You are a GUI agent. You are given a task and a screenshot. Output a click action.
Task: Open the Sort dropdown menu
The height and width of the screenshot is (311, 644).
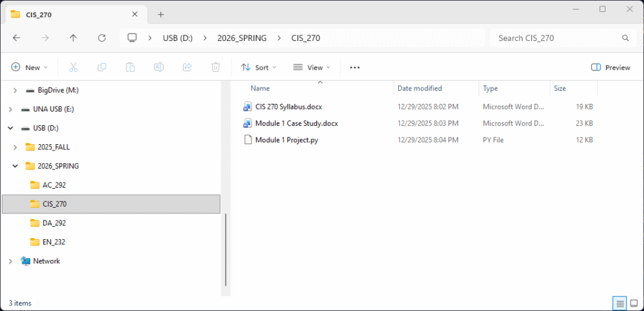coord(258,67)
